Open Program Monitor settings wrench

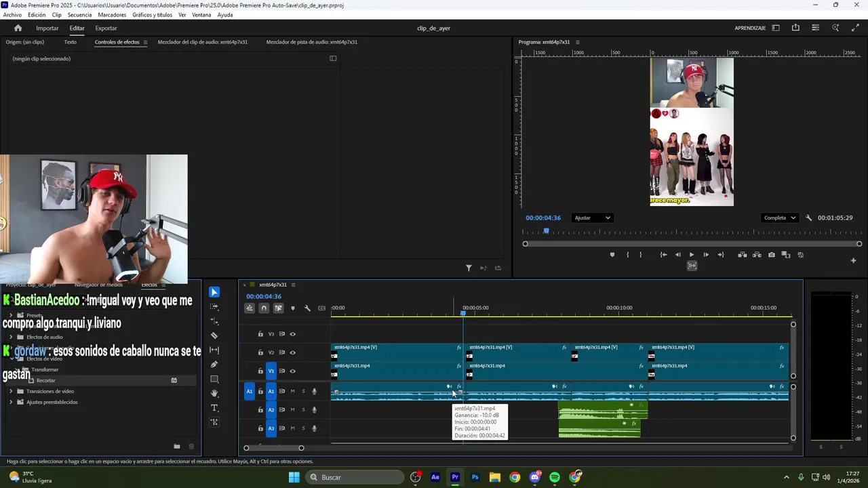(x=808, y=218)
